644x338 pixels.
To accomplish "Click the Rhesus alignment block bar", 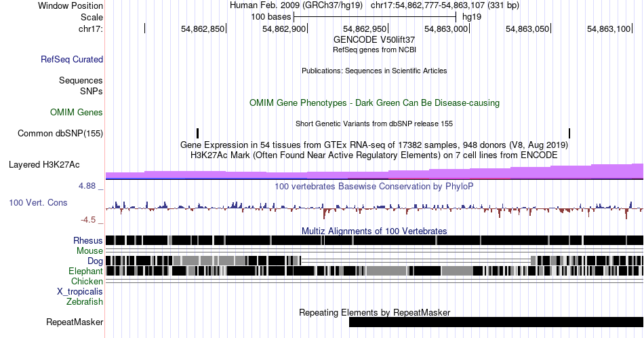I will 374,240.
